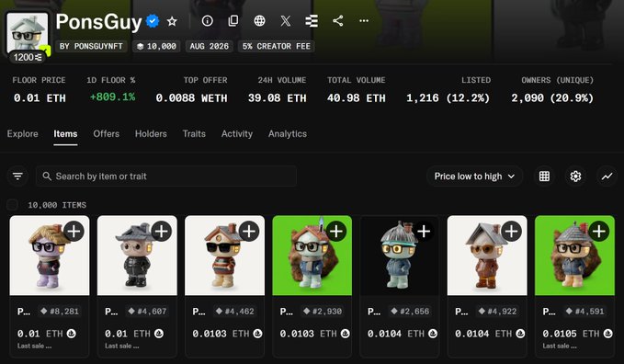The image size is (624, 364).
Task: Click the BY PONSGUYNFT creator link
Action: (x=91, y=46)
